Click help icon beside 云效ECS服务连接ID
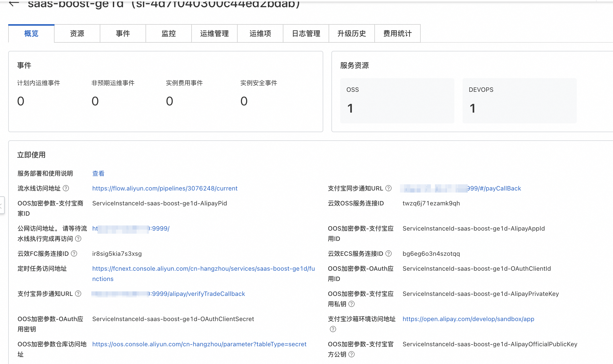 point(389,254)
